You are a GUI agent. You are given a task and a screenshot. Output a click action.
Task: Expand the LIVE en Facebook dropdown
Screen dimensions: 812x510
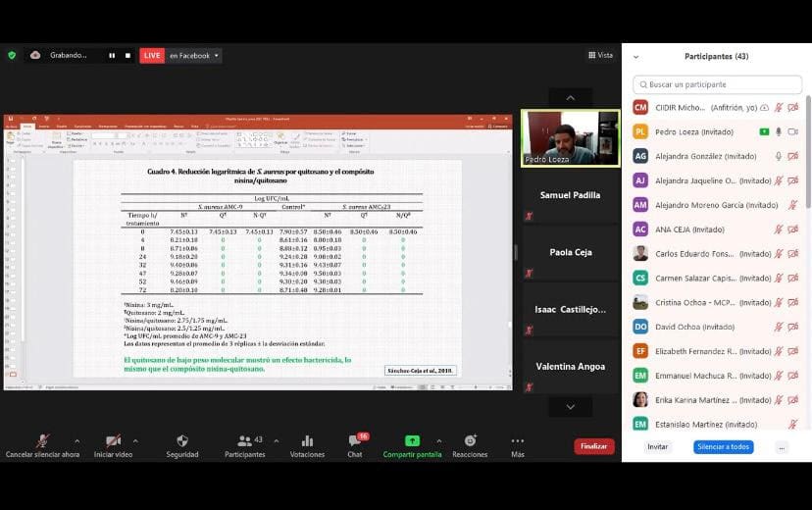click(217, 56)
